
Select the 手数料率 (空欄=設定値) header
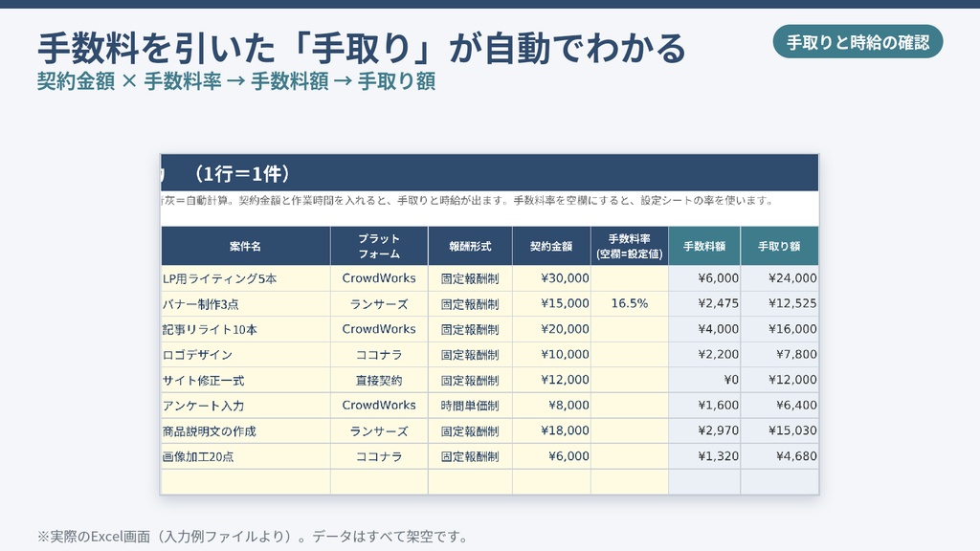coord(630,246)
